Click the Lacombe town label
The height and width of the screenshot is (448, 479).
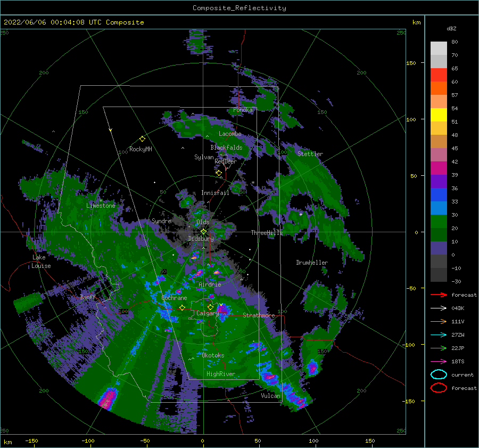tap(230, 134)
